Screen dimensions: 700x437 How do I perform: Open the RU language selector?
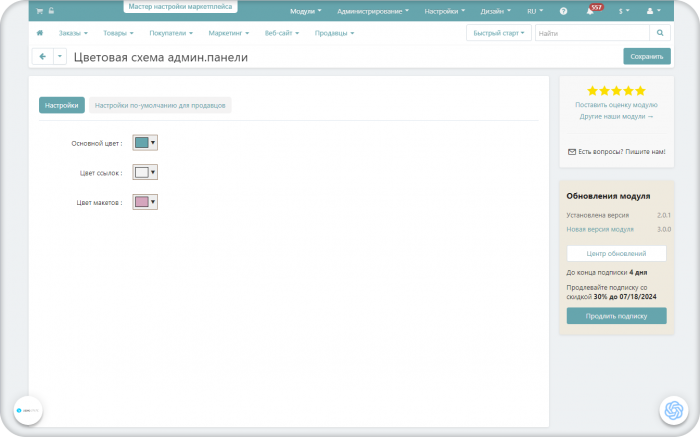[x=535, y=11]
